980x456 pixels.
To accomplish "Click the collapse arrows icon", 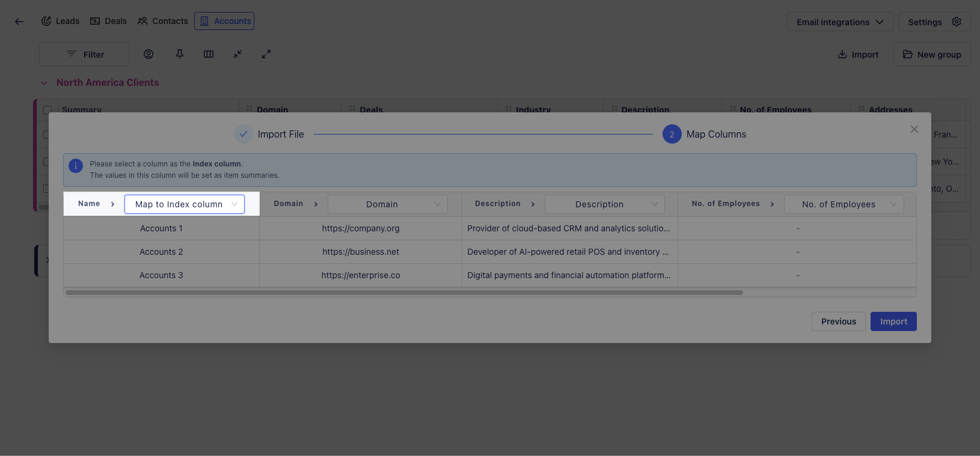I will [x=237, y=54].
